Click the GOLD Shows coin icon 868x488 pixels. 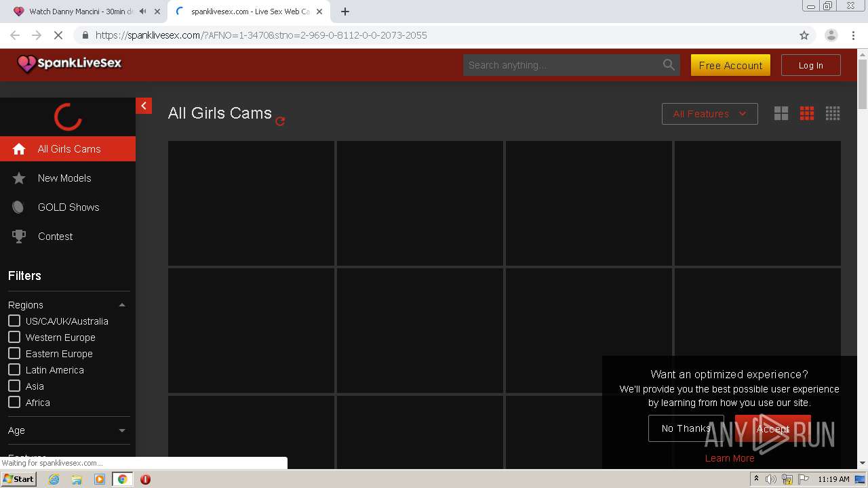18,207
